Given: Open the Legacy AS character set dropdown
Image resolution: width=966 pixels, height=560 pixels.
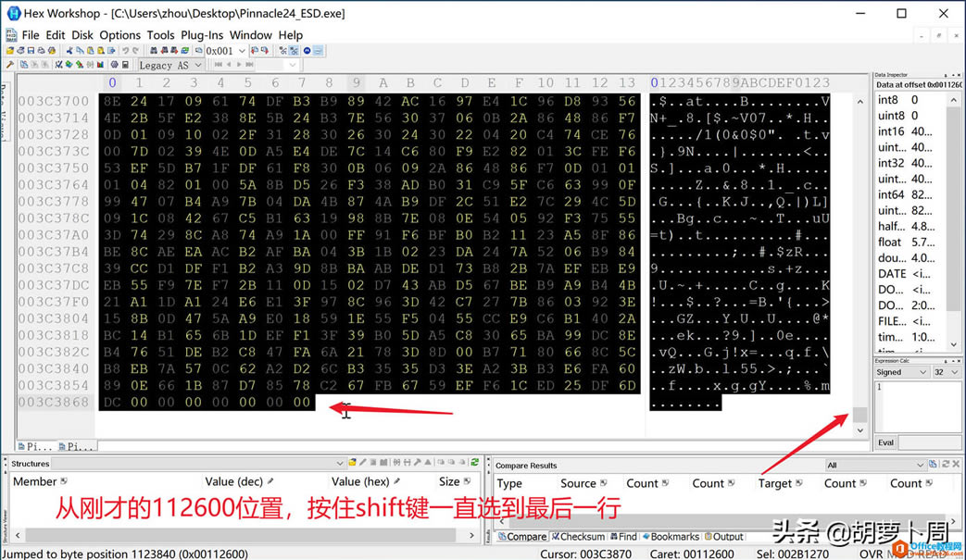Looking at the screenshot, I should (198, 65).
